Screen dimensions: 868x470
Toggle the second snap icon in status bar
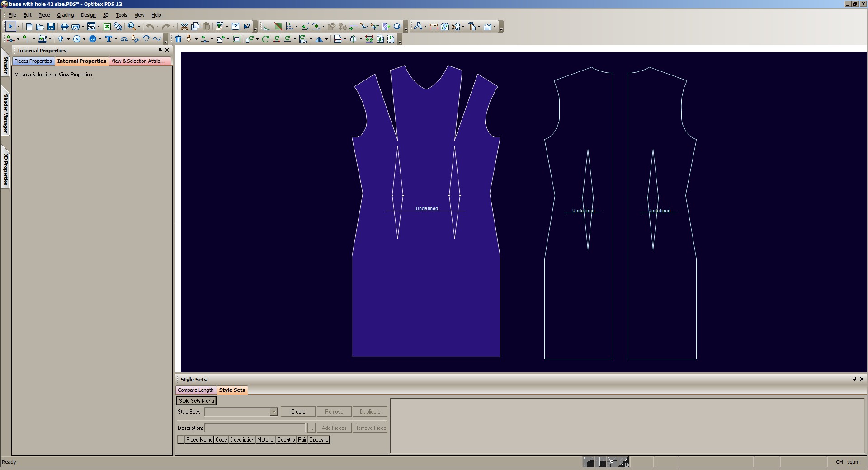(x=601, y=462)
